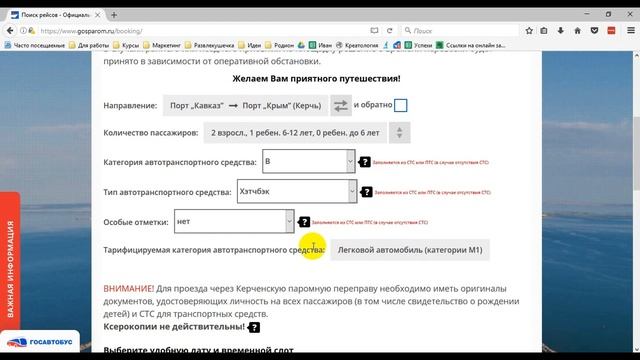The image size is (640, 360).
Task: Tick the 'и обратно' checkbox
Action: pos(400,105)
